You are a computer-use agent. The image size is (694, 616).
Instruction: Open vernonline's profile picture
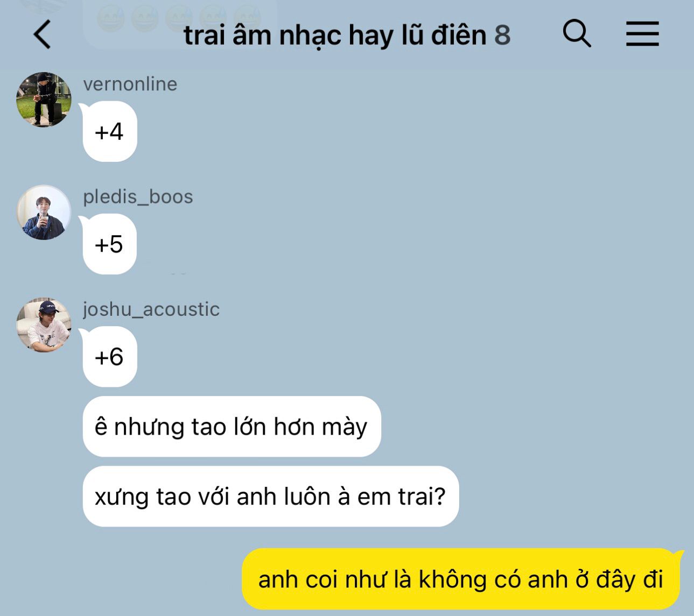click(44, 100)
